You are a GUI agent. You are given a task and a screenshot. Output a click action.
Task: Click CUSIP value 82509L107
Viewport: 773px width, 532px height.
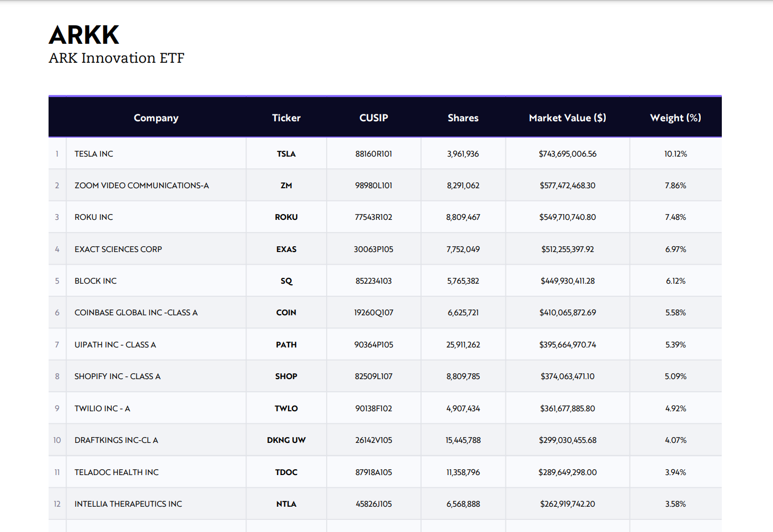coord(374,376)
